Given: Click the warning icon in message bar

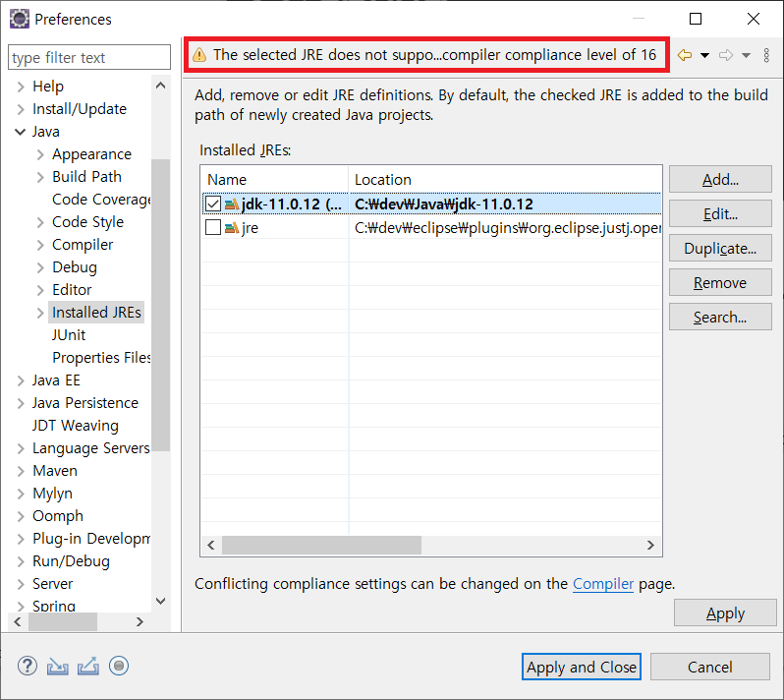Looking at the screenshot, I should coord(199,54).
